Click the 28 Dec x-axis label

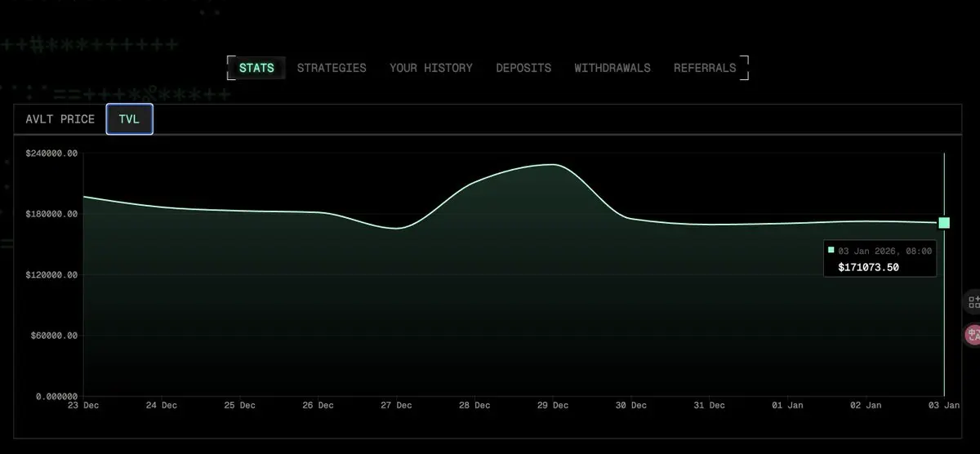coord(474,405)
